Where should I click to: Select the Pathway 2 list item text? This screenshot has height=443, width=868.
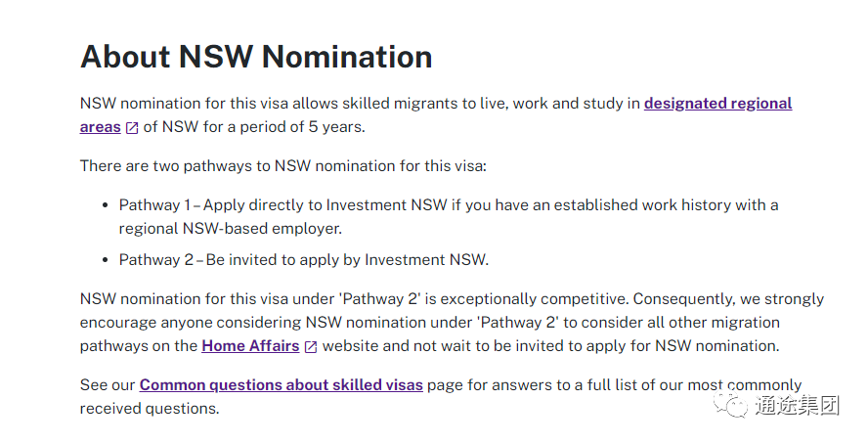click(304, 260)
